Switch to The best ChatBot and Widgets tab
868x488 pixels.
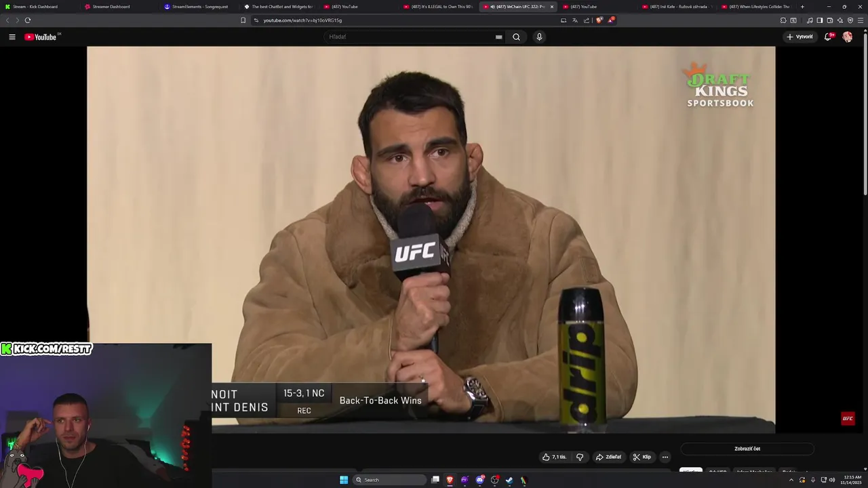[x=280, y=7]
